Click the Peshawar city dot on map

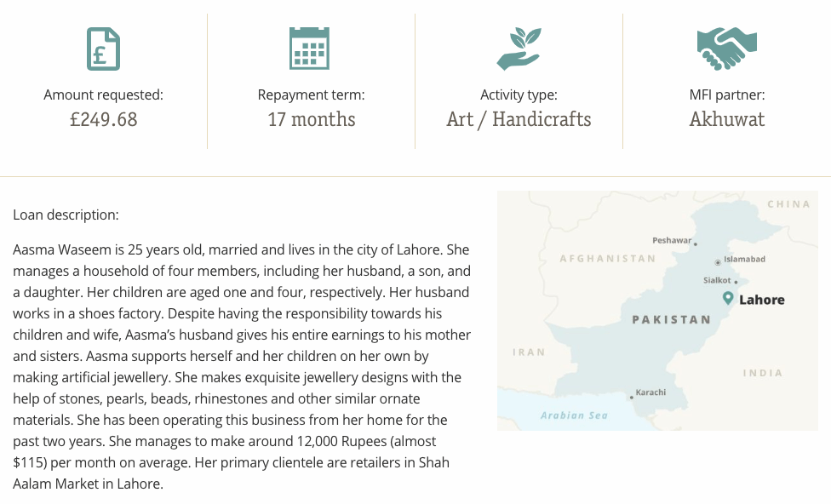coord(696,244)
